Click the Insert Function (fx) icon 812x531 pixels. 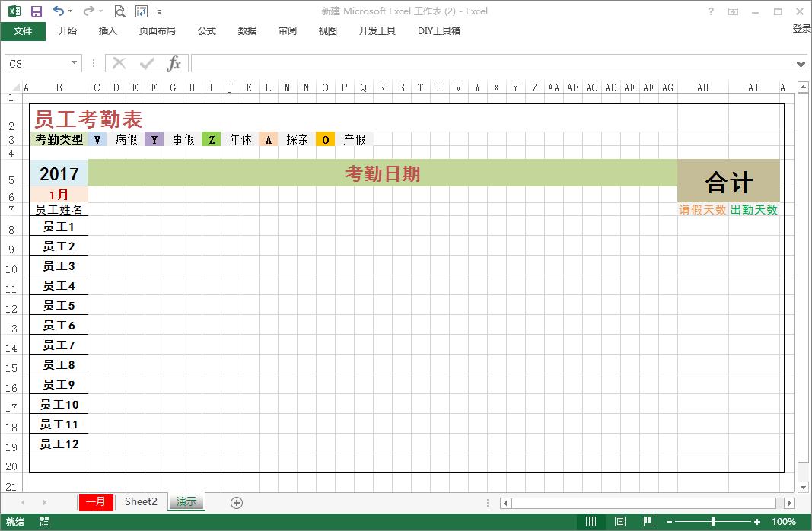pos(173,63)
